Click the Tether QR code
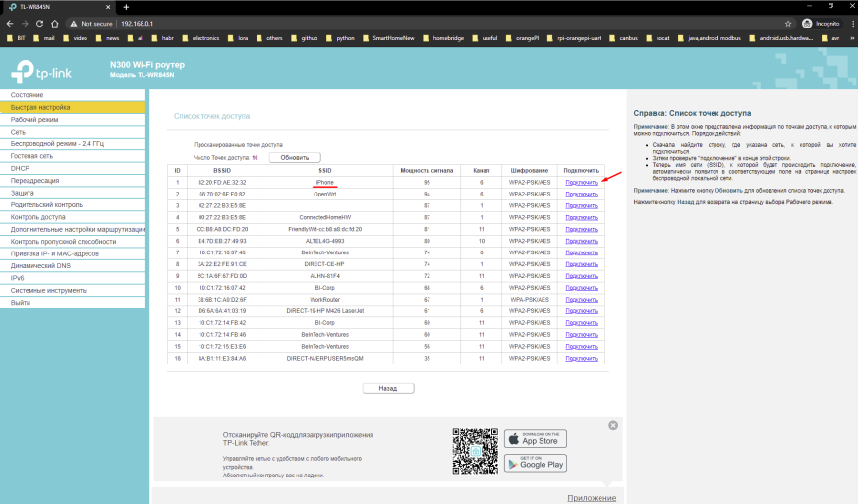Screen dimensions: 858x504 click(x=475, y=452)
